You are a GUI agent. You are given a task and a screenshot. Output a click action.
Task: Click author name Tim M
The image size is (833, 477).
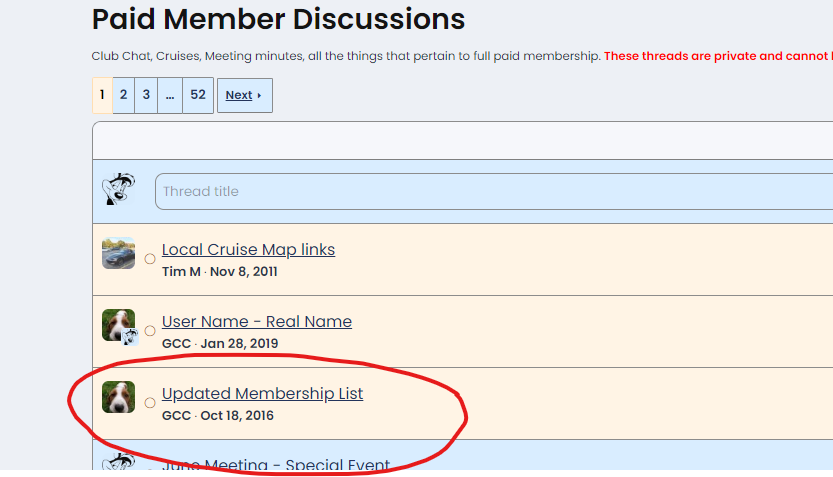[181, 271]
